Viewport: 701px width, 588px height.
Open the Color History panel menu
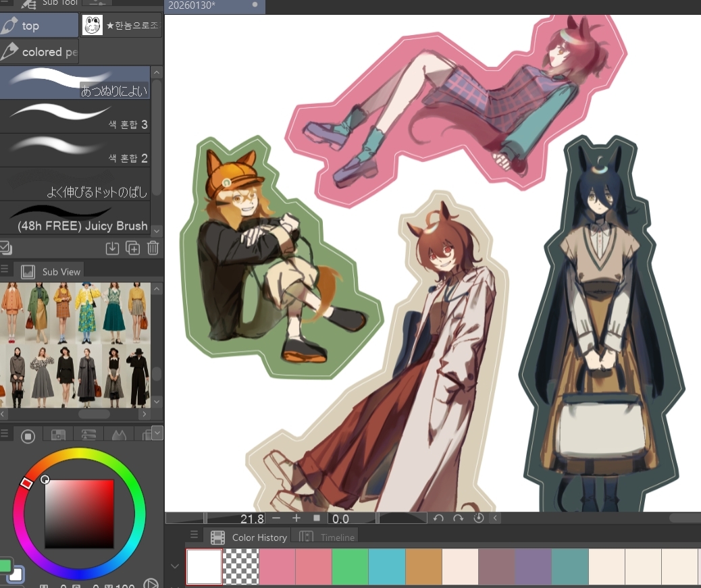click(194, 536)
